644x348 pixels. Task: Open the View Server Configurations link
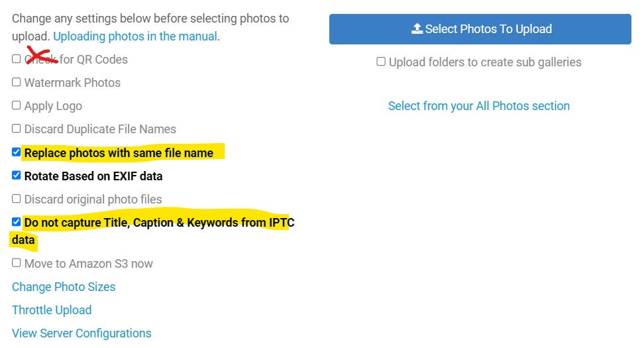tap(81, 333)
